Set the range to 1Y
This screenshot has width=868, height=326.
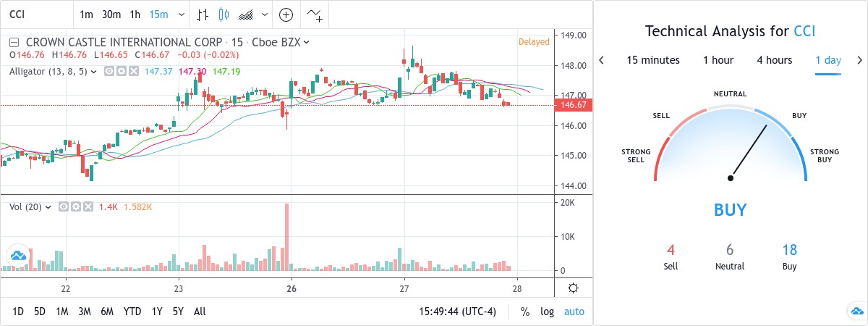pos(157,312)
